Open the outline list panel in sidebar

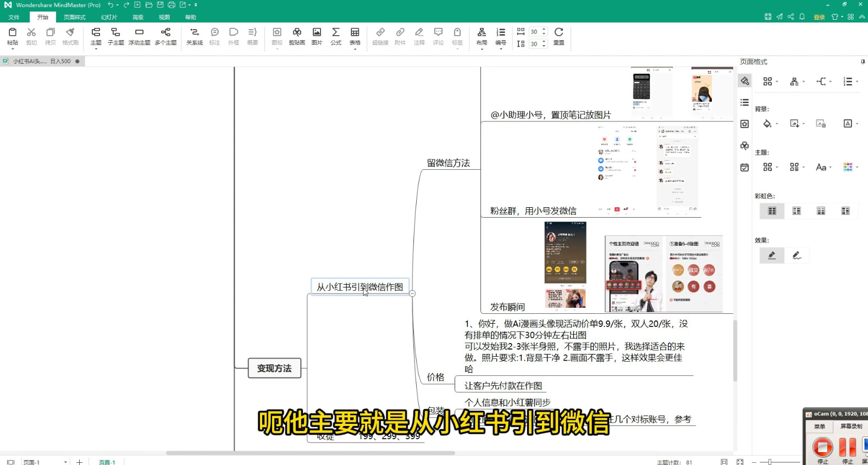[x=744, y=102]
